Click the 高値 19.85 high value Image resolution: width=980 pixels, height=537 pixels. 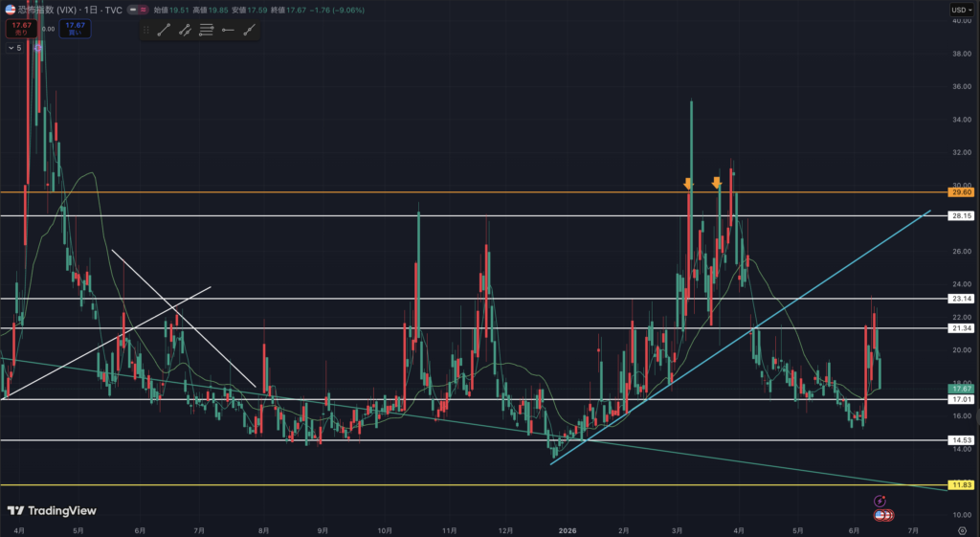[210, 10]
